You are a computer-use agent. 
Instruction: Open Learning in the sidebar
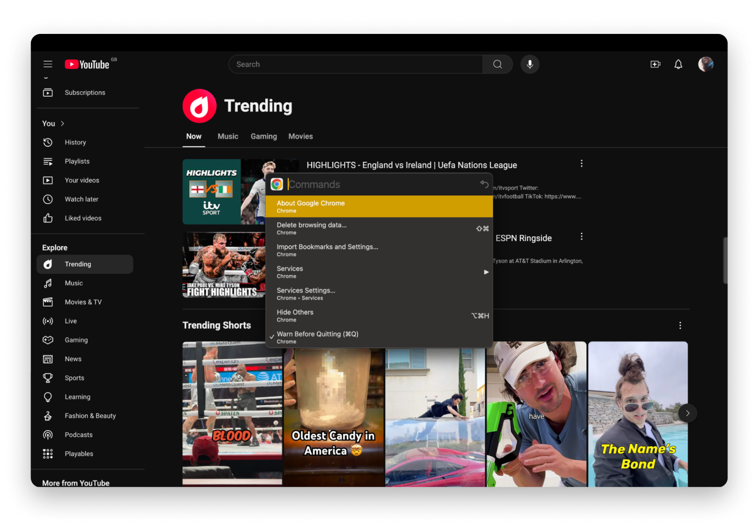[x=85, y=397]
